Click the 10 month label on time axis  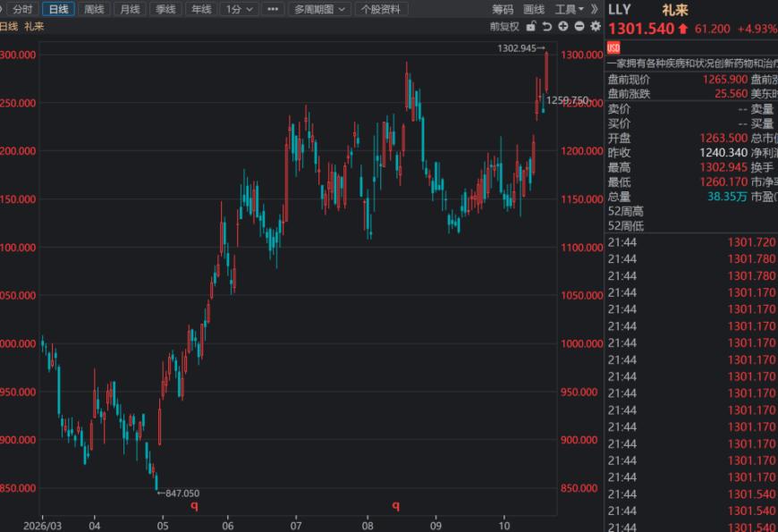(503, 526)
